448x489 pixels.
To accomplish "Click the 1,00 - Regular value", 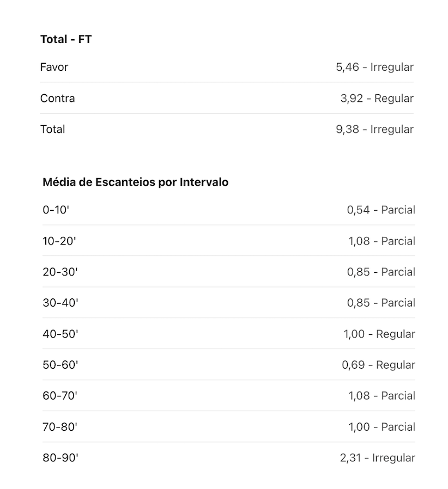I will pyautogui.click(x=379, y=334).
